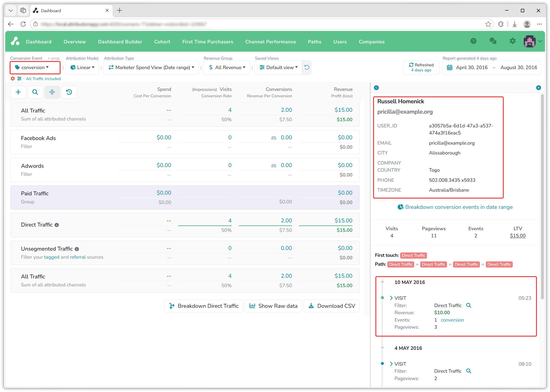Click magnifier next to 4 May Direct Traffic filter

[468, 371]
